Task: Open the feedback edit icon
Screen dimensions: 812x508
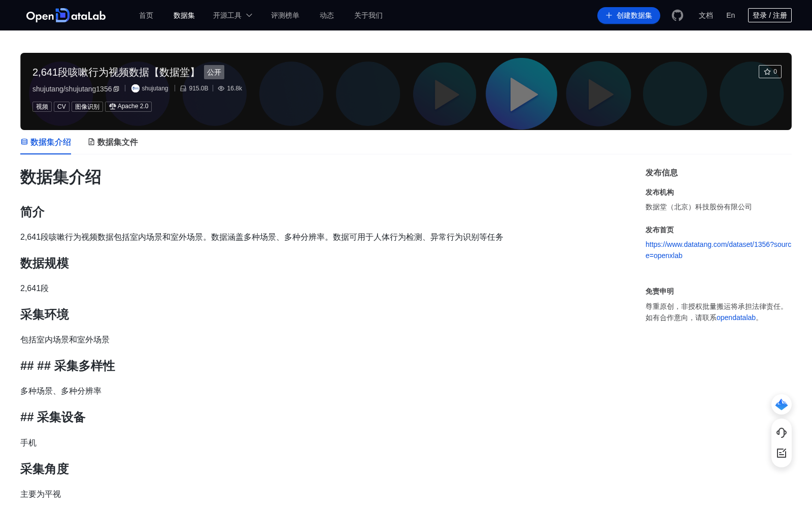Action: [782, 453]
